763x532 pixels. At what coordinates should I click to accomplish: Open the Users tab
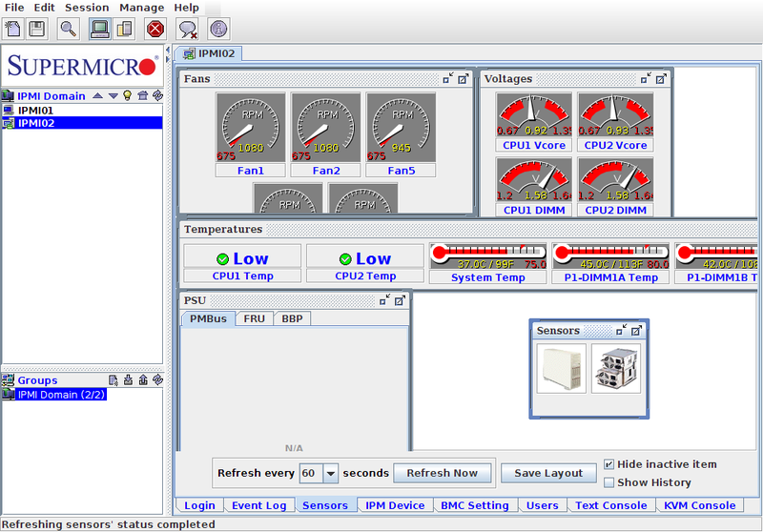tap(542, 505)
